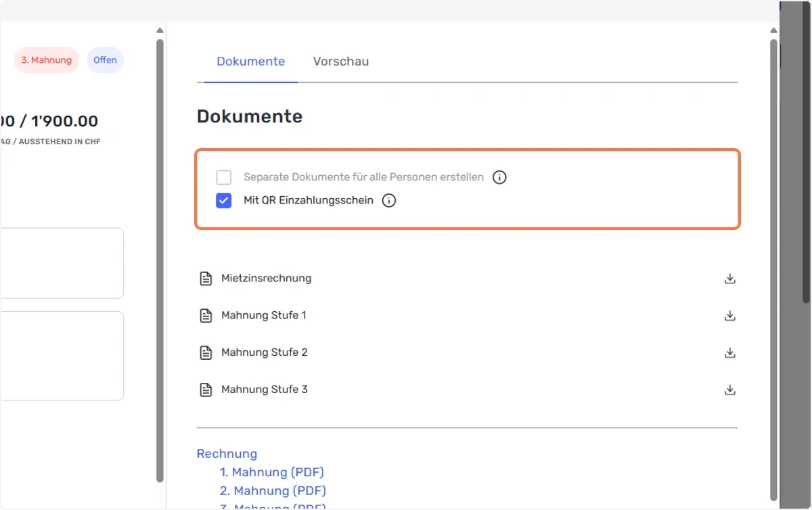Click the Mahnung Stufe 3 file icon

pyautogui.click(x=206, y=390)
